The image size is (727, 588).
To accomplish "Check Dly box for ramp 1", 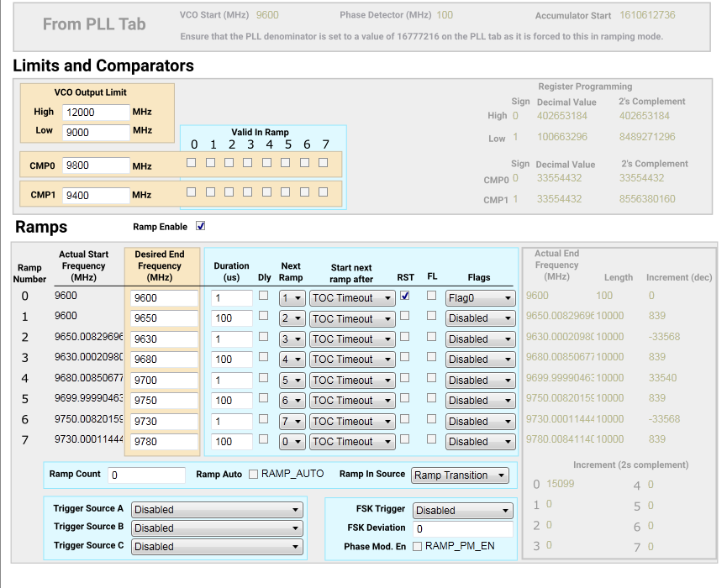I will pyautogui.click(x=263, y=316).
